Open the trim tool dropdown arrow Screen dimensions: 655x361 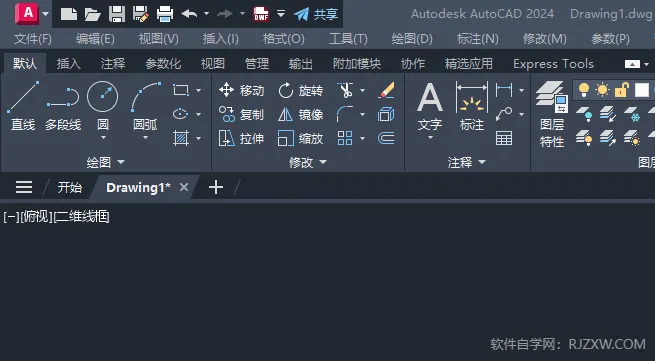click(362, 90)
